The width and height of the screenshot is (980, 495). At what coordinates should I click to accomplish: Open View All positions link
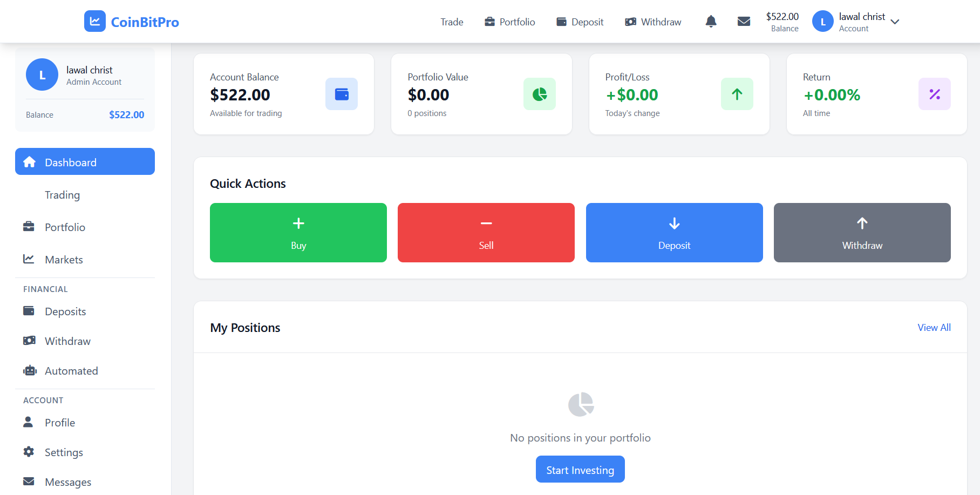934,327
